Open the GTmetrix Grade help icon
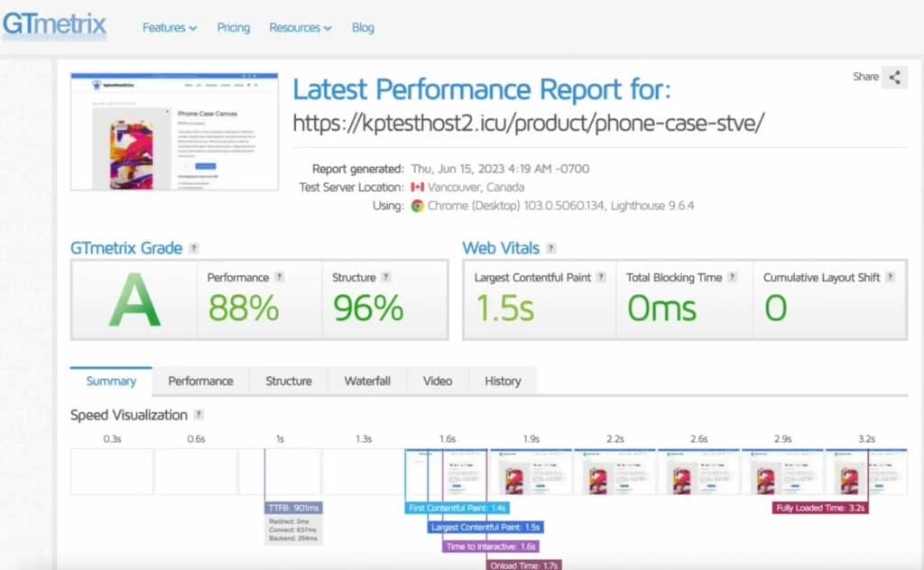Viewport: 924px width, 570px height. click(192, 249)
